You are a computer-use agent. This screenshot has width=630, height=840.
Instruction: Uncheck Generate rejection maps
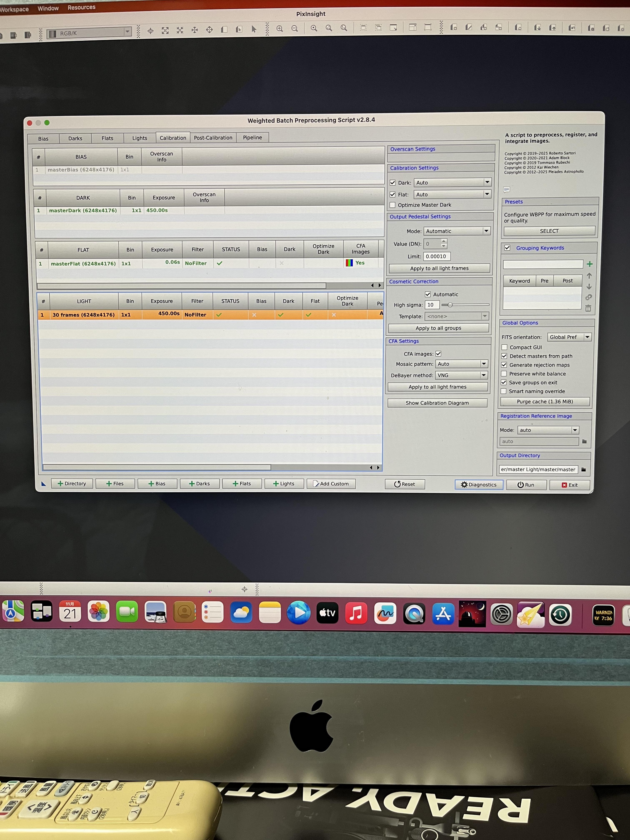click(504, 365)
